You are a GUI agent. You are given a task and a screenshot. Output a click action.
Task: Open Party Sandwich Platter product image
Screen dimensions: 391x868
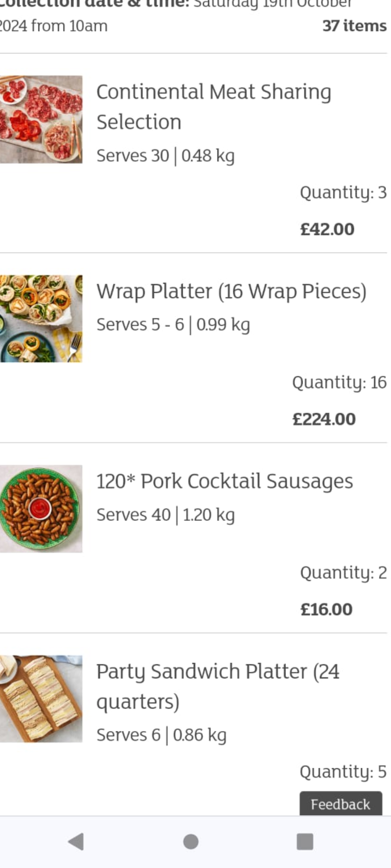click(x=41, y=699)
